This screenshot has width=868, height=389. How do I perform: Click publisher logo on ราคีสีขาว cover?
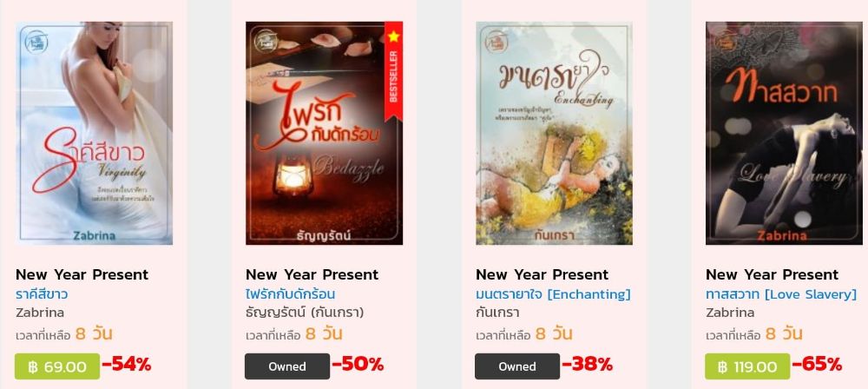[x=36, y=43]
